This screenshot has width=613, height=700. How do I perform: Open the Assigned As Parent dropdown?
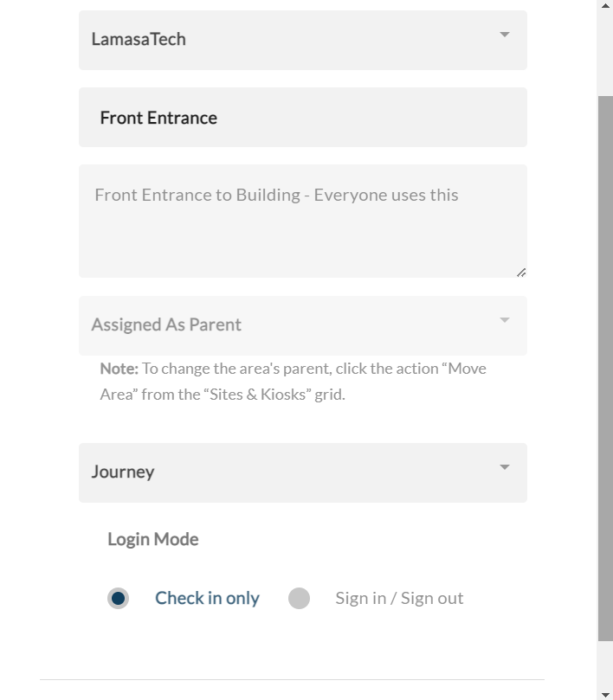pos(302,325)
